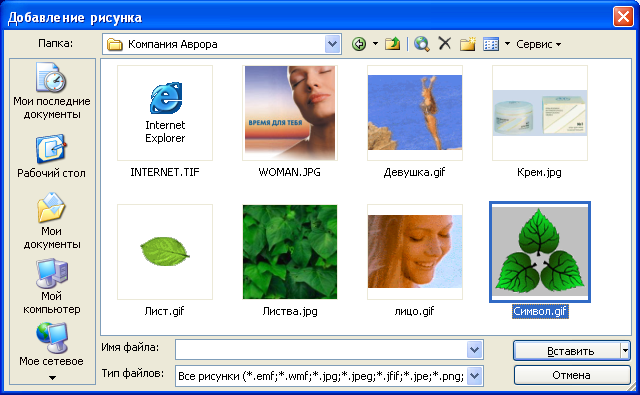The image size is (640, 395).
Task: Click the Отмена button
Action: click(571, 375)
